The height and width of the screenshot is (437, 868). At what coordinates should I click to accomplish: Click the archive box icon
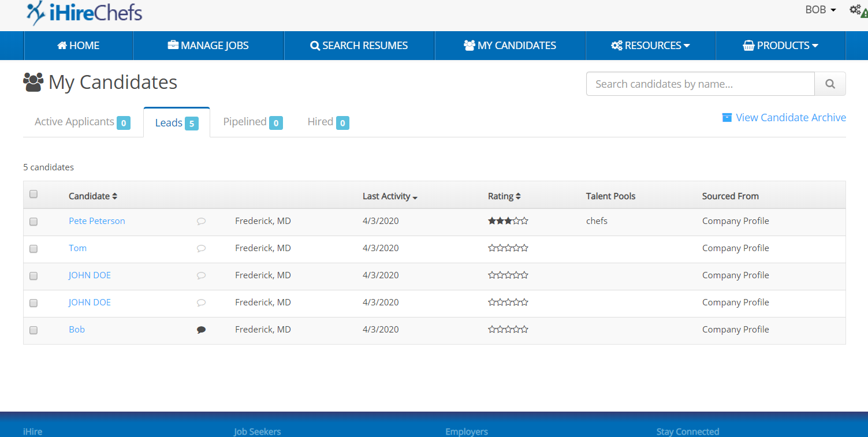click(x=727, y=117)
